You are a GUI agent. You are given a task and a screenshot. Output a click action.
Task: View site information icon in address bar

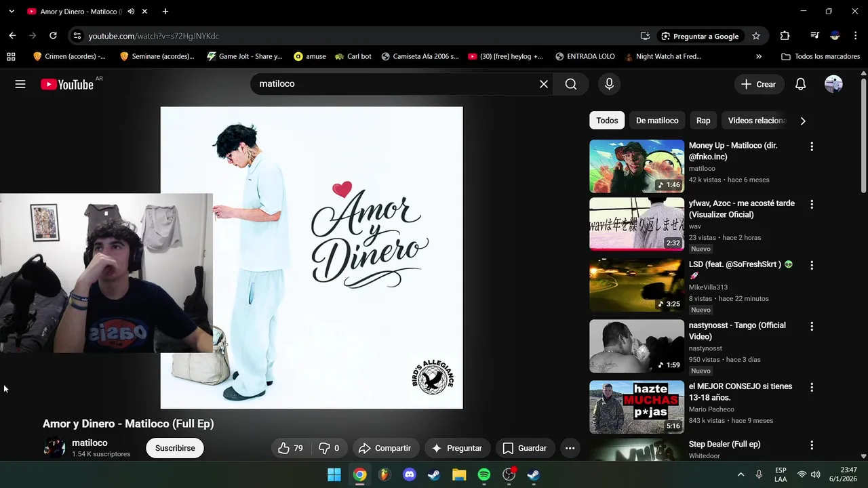[77, 36]
